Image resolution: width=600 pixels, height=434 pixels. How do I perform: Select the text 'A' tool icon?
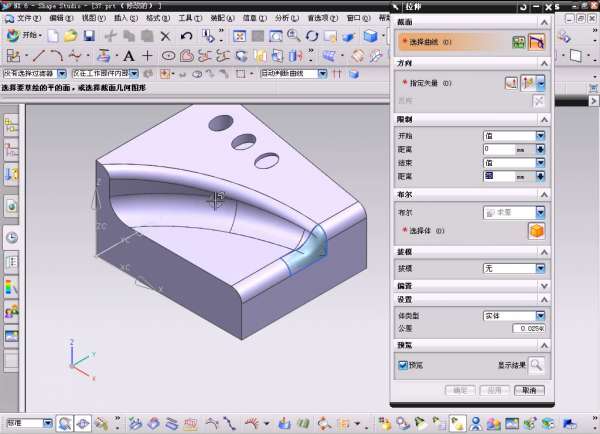point(129,56)
